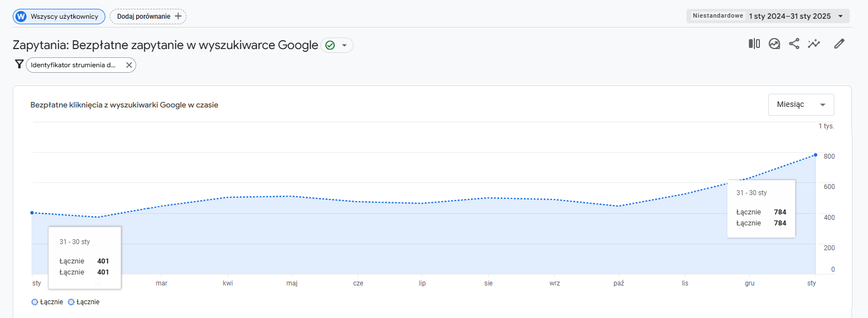Image resolution: width=868 pixels, height=318 pixels.
Task: Click the plus icon in Dodaj porównanie
Action: pyautogui.click(x=178, y=17)
